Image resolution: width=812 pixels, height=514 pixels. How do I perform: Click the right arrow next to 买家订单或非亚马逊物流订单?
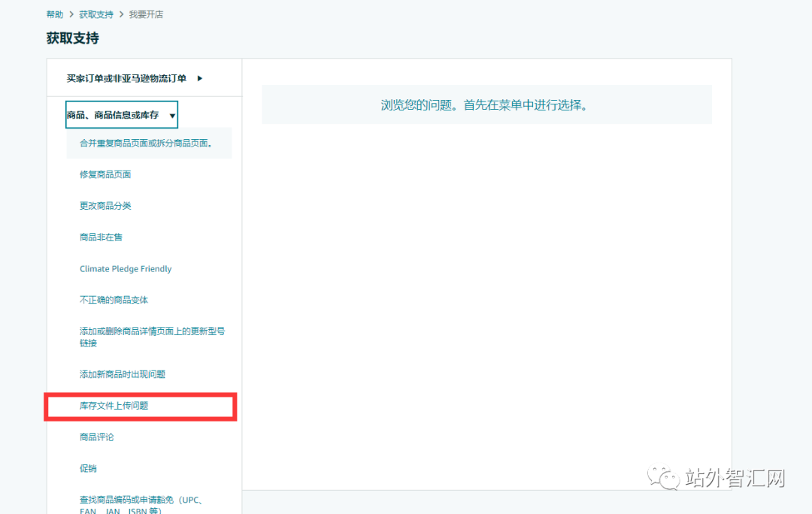tap(200, 78)
